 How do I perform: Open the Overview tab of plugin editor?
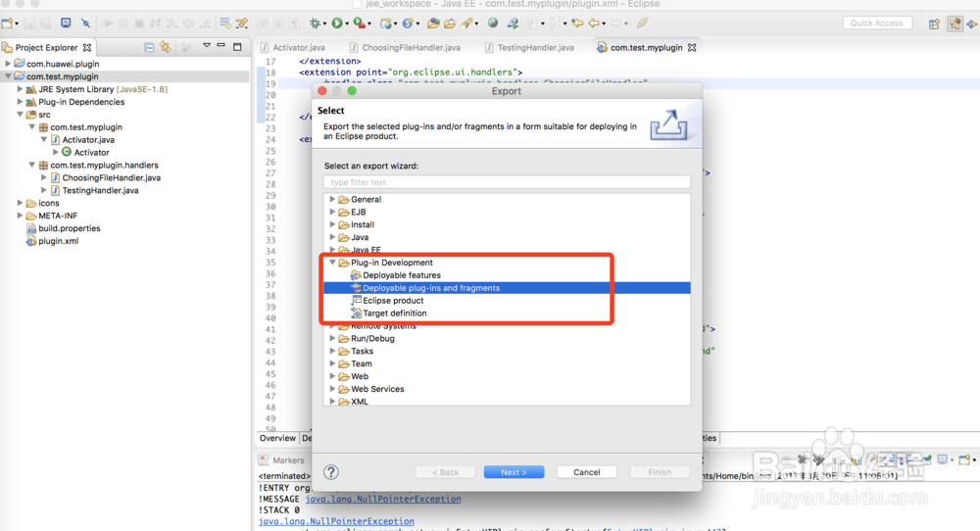[x=277, y=438]
